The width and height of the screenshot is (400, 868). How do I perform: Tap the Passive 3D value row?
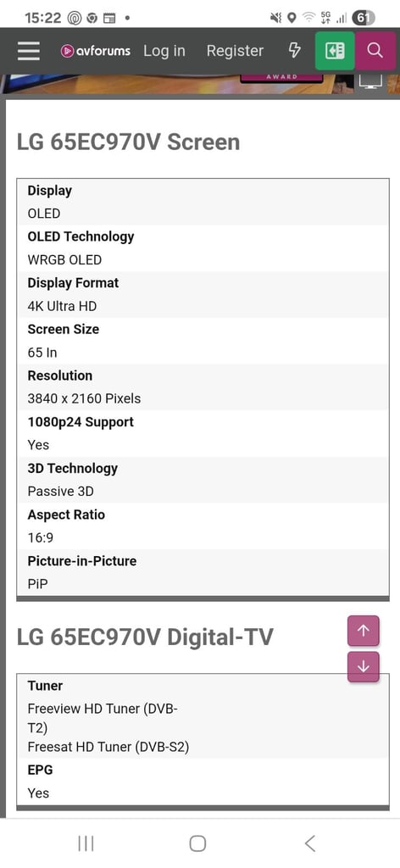[203, 491]
